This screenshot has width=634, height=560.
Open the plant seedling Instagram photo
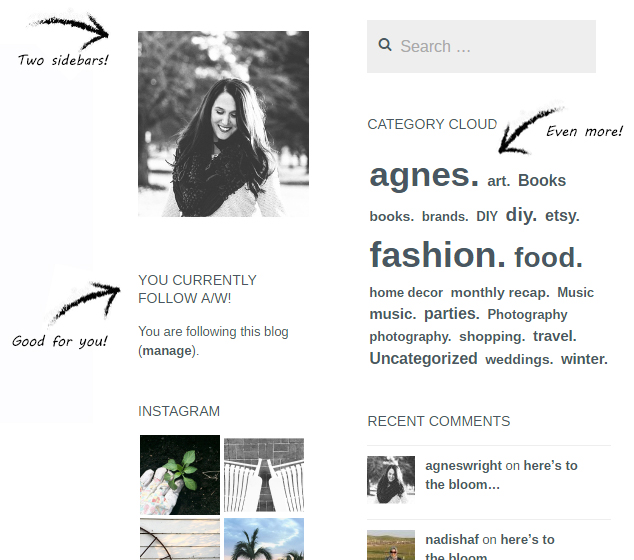[180, 475]
